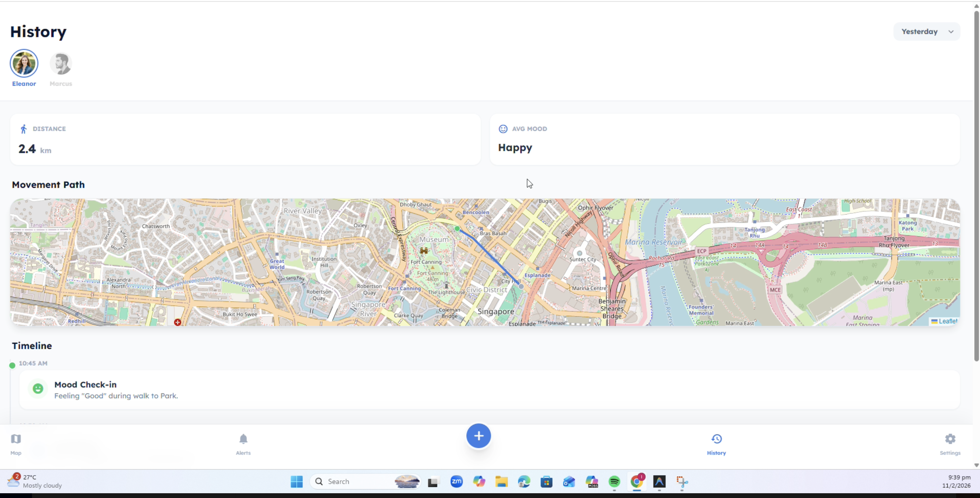Select Eleanor's profile avatar
Screen dimensions: 980x498
coord(24,64)
